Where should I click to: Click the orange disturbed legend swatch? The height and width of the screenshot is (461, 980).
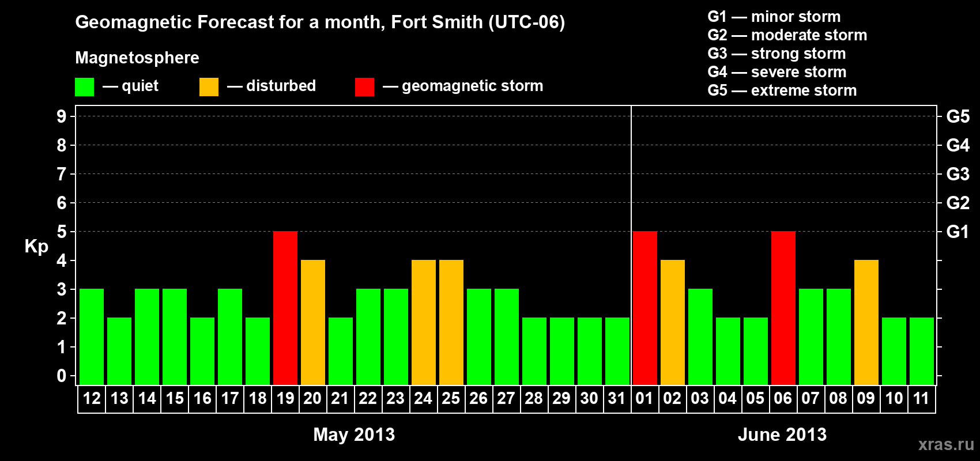(x=209, y=87)
